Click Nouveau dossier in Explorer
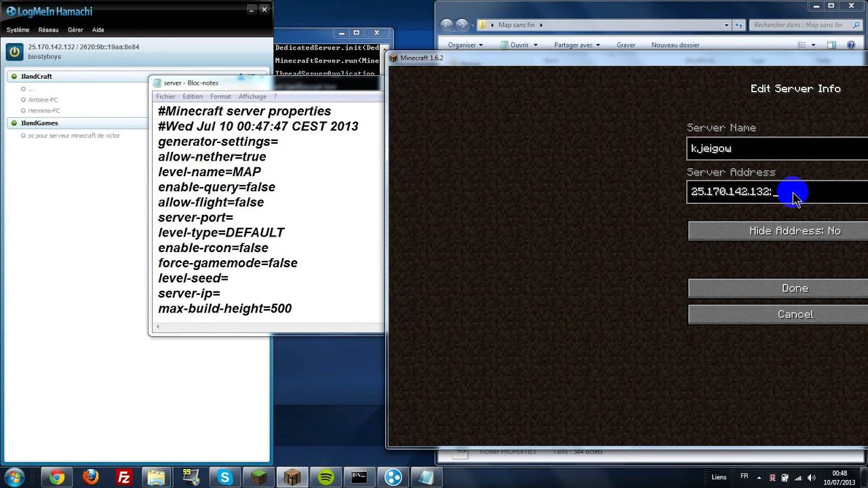The image size is (868, 488). (x=675, y=45)
